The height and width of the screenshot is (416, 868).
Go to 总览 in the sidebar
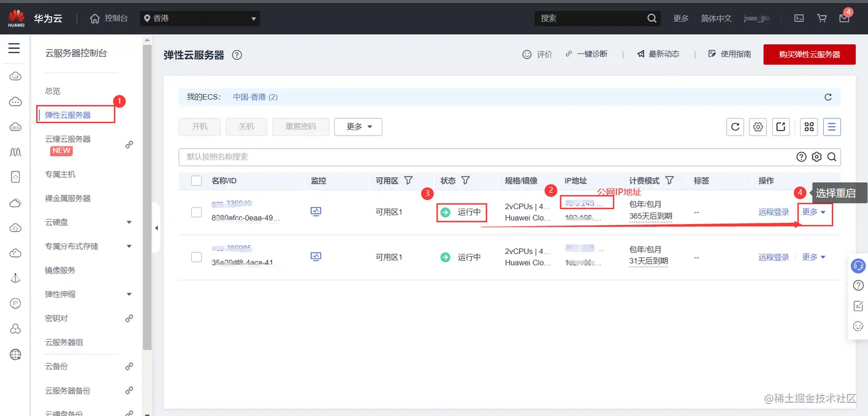[53, 91]
